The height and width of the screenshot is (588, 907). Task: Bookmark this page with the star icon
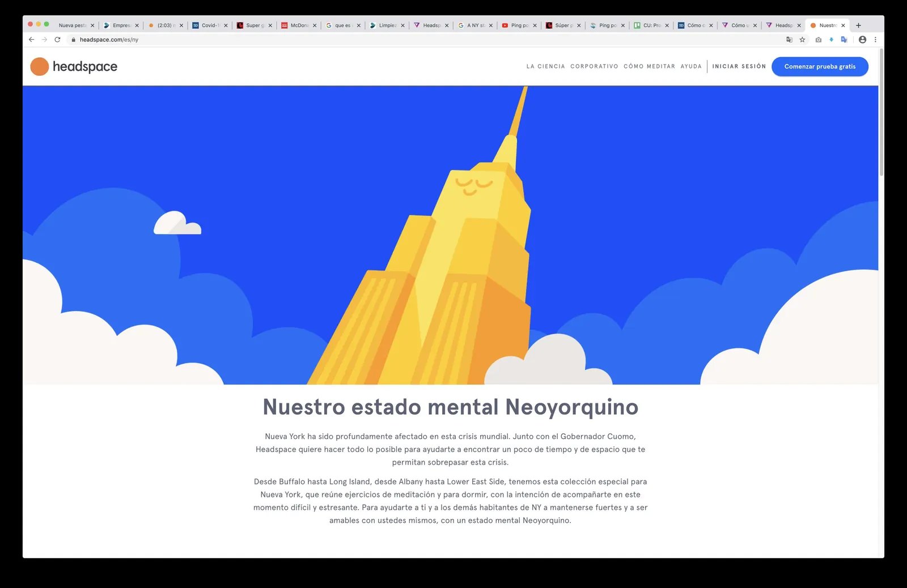pos(802,40)
